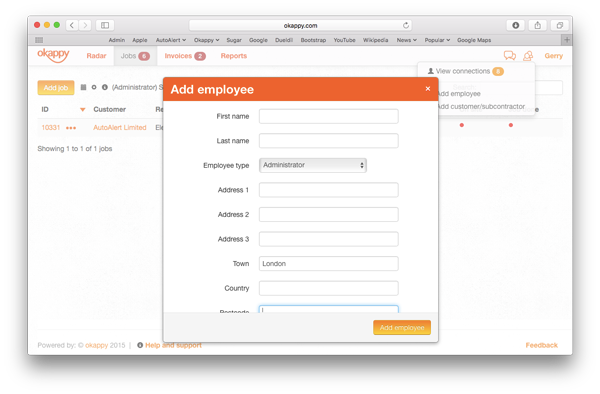Image resolution: width=600 pixels, height=394 pixels.
Task: Focus the Address 2 field
Action: 329,214
